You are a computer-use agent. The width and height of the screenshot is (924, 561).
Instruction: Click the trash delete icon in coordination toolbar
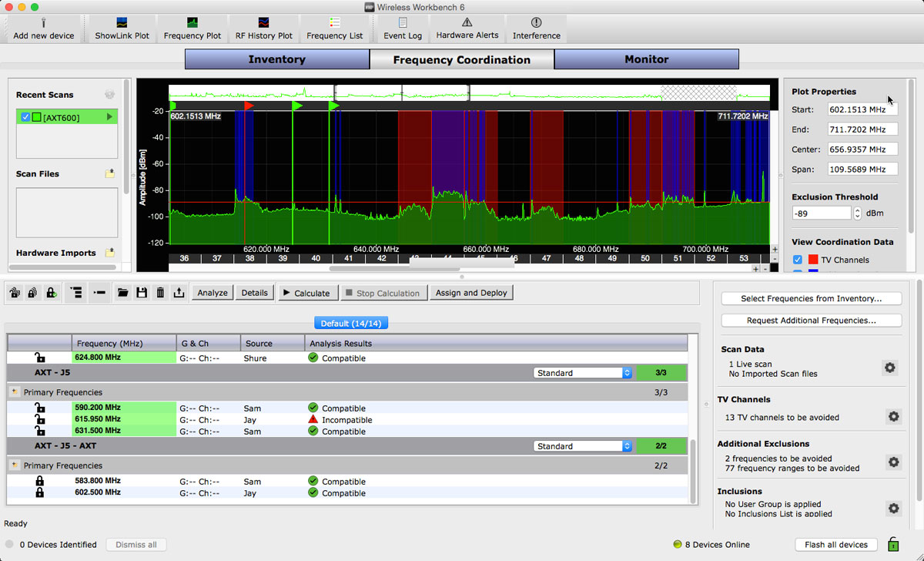160,293
